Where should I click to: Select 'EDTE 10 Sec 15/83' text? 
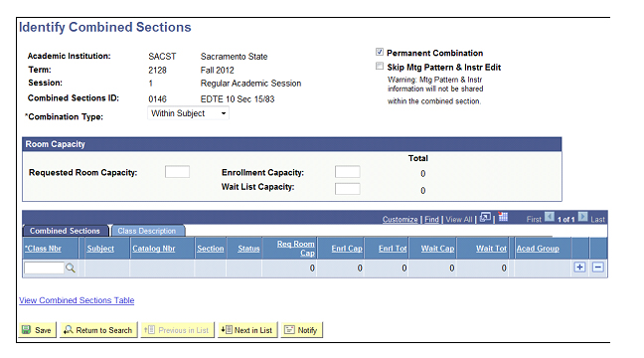(x=238, y=99)
